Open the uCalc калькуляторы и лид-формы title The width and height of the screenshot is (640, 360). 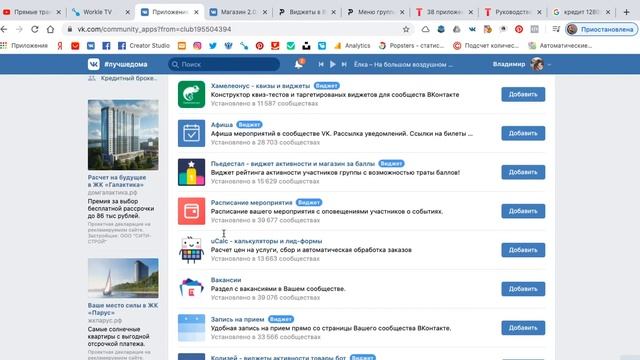tap(266, 241)
